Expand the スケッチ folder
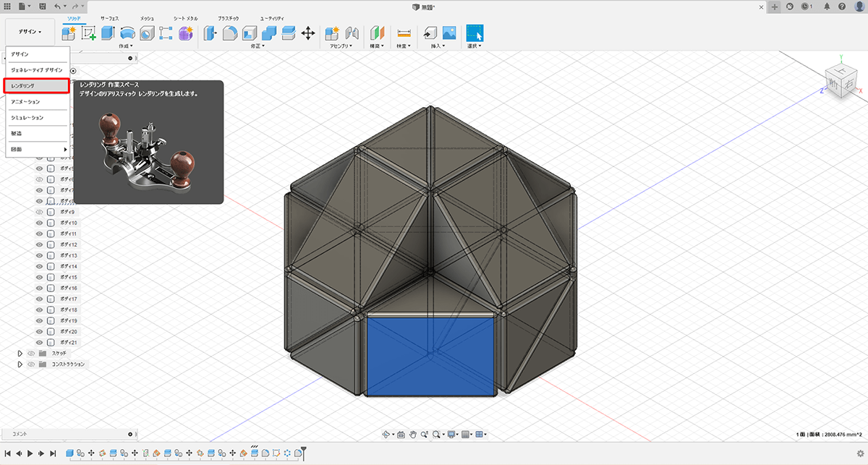 [20, 354]
